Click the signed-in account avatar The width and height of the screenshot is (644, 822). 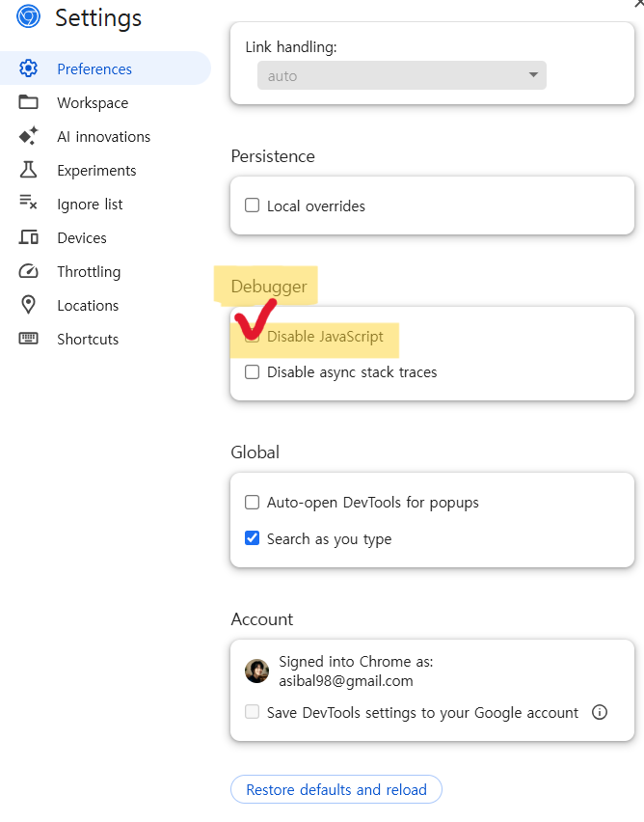pyautogui.click(x=256, y=671)
